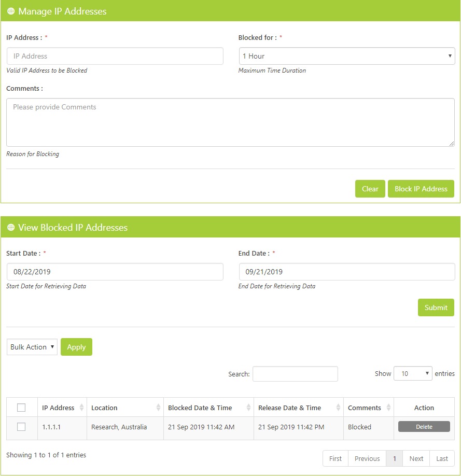The height and width of the screenshot is (476, 461).
Task: Tick the select-all checkbox in table header
Action: (x=21, y=408)
